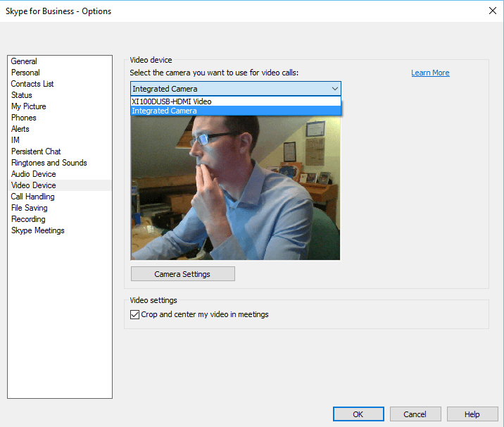Choose Integrated Camera from the list
This screenshot has height=427, width=504.
click(x=236, y=111)
